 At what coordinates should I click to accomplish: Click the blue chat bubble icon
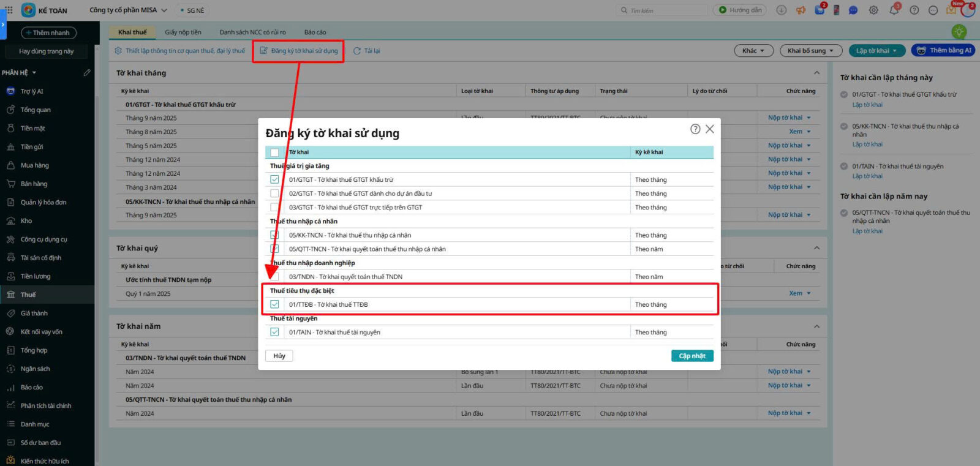853,10
